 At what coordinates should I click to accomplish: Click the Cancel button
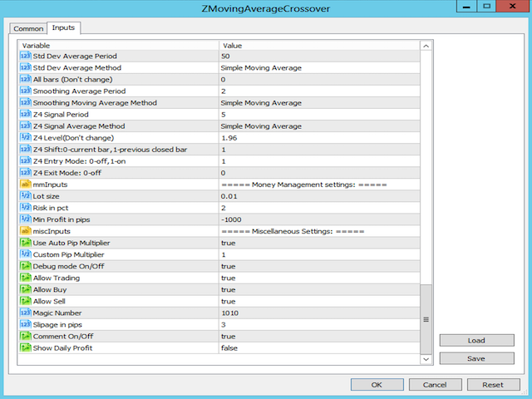pyautogui.click(x=435, y=385)
